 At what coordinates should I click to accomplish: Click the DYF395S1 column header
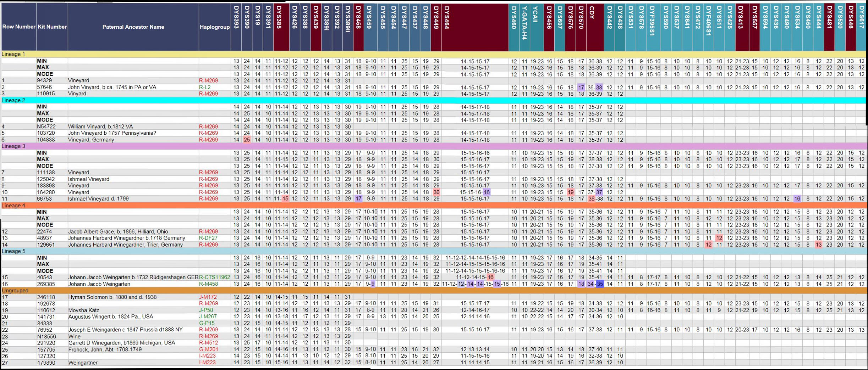653,27
